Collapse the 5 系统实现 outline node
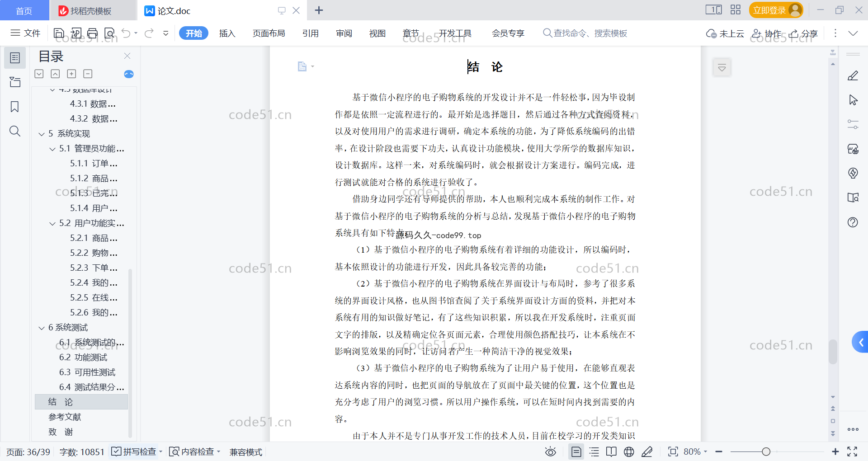868x461 pixels. [x=42, y=134]
